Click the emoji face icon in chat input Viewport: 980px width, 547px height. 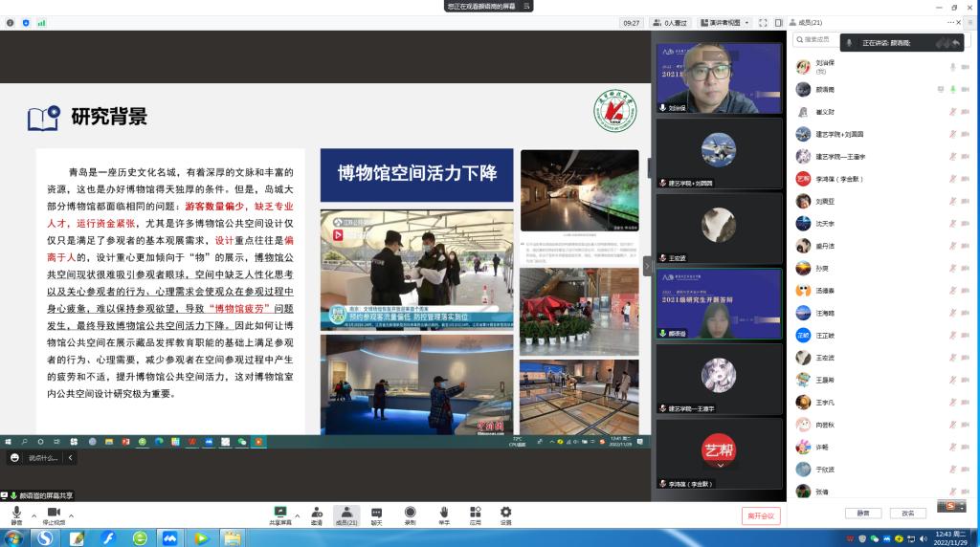pyautogui.click(x=15, y=458)
